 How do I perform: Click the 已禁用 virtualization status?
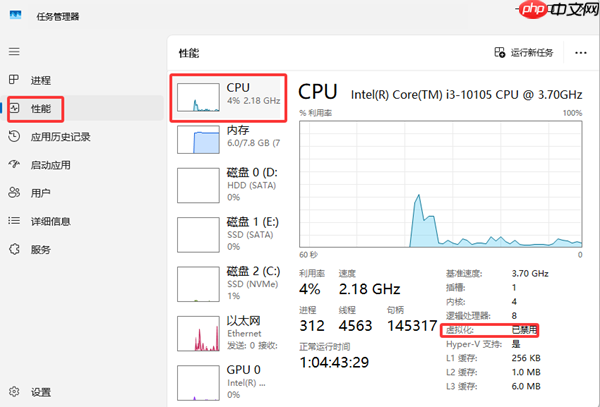(524, 330)
